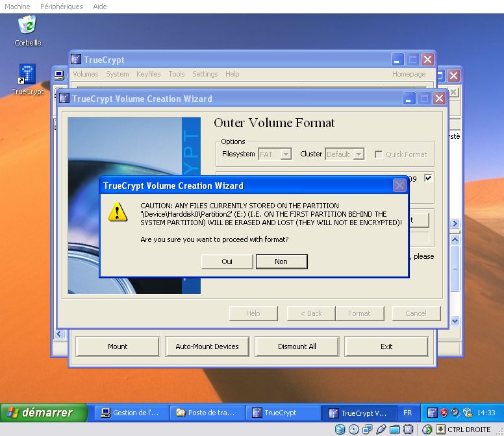The height and width of the screenshot is (436, 504).
Task: Click the yellow warning triangle icon
Action: tap(118, 212)
